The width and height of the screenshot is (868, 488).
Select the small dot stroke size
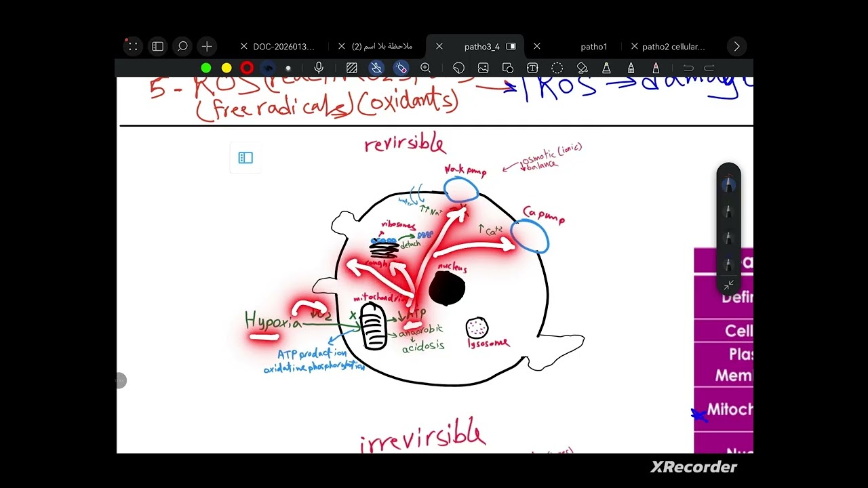tap(288, 68)
